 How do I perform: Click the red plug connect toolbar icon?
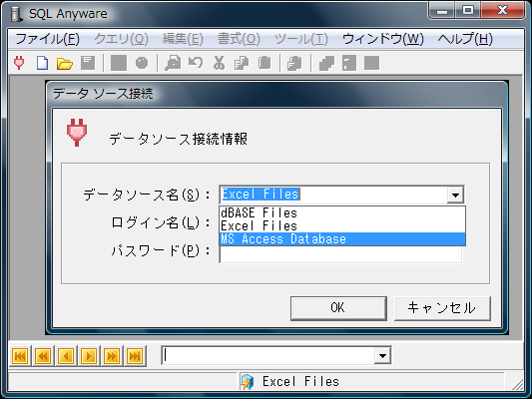pos(19,63)
